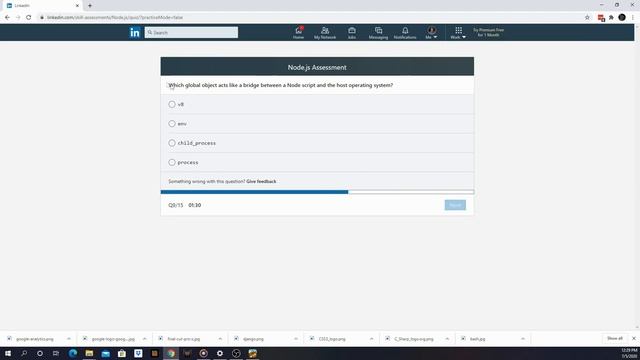The height and width of the screenshot is (360, 640).
Task: Expand options for CSS3_logo.png download
Action: (x=371, y=339)
